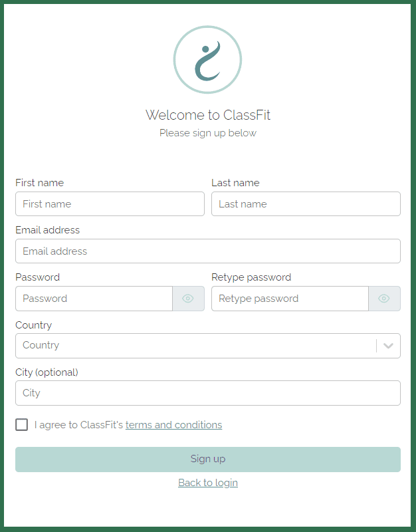Click the ClassFit circular logo
416x532 pixels.
(207, 61)
